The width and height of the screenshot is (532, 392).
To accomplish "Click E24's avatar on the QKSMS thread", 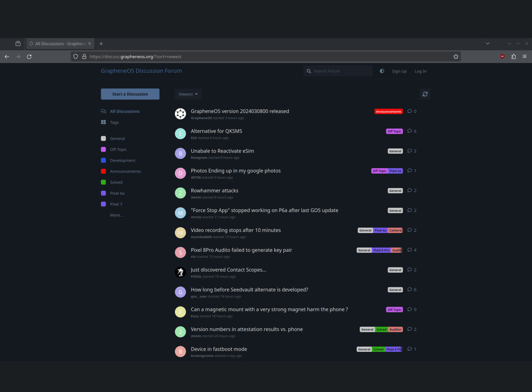I will [181, 134].
